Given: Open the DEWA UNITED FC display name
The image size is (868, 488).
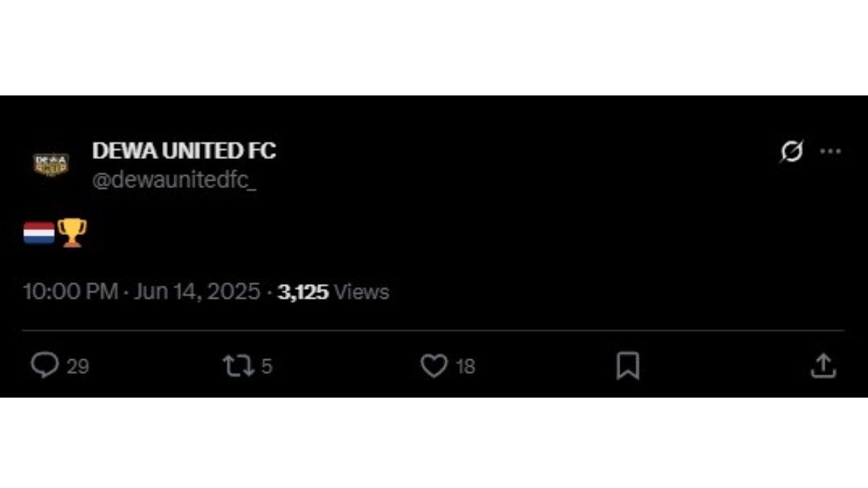Looking at the screenshot, I should click(x=184, y=151).
